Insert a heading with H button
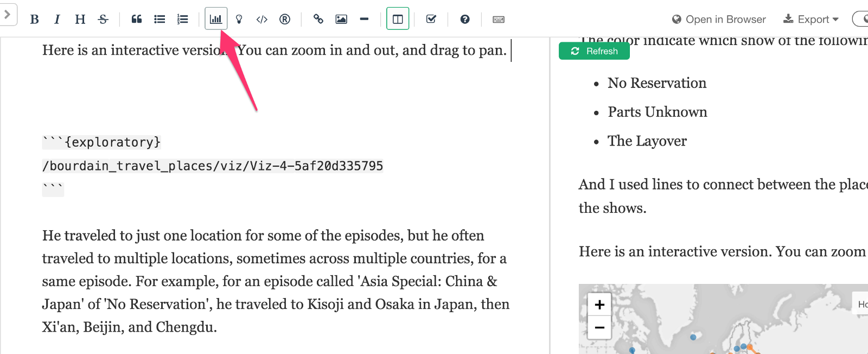This screenshot has width=868, height=354. (x=80, y=20)
